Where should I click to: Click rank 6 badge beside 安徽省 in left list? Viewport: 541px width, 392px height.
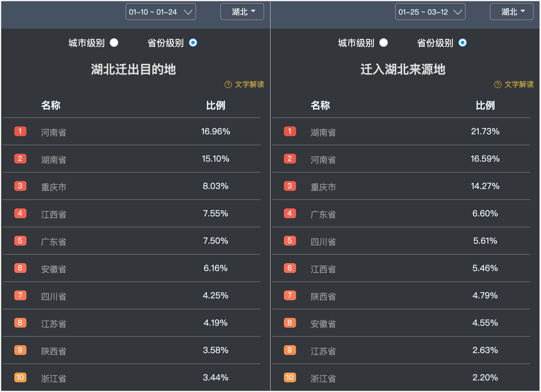click(x=20, y=268)
